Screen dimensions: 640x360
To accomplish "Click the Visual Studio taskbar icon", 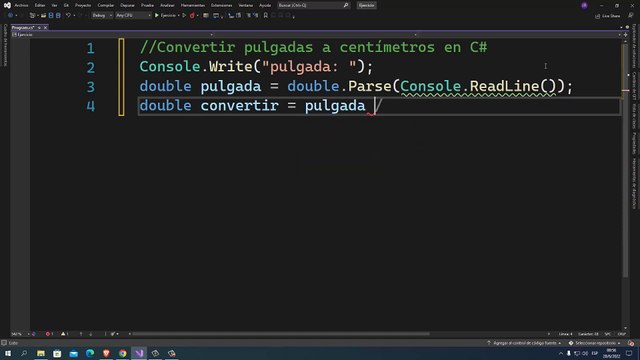I will [x=139, y=353].
